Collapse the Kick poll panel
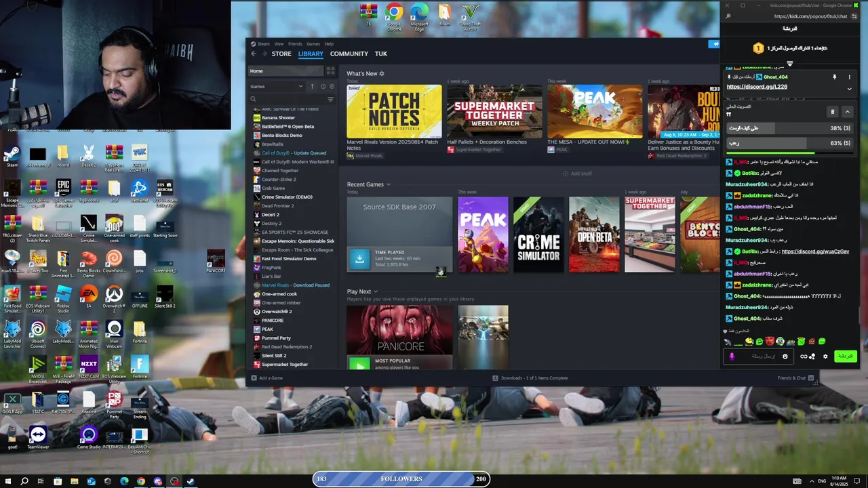 tap(847, 112)
